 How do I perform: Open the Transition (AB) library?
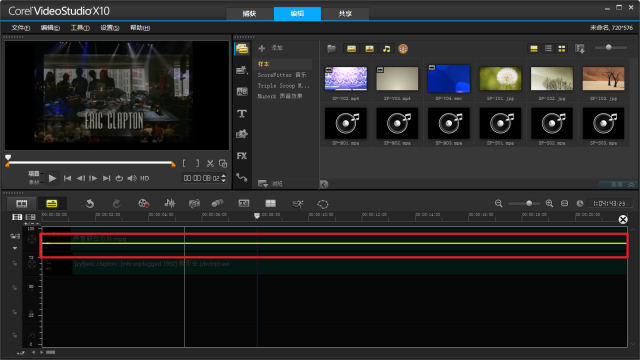click(242, 91)
